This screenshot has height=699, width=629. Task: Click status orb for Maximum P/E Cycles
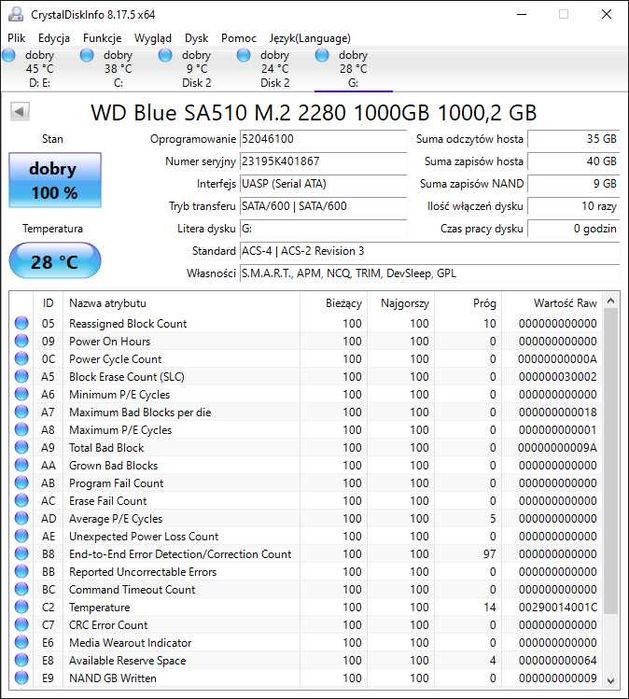coord(21,430)
